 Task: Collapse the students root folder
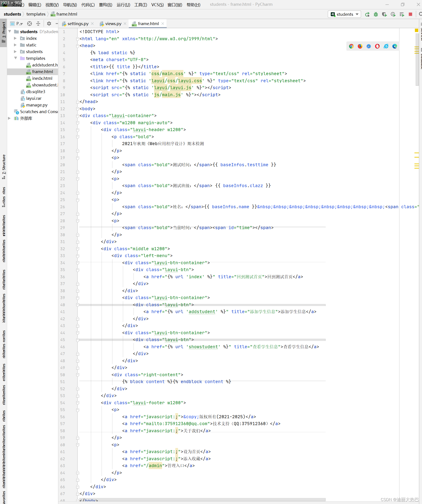pyautogui.click(x=10, y=31)
